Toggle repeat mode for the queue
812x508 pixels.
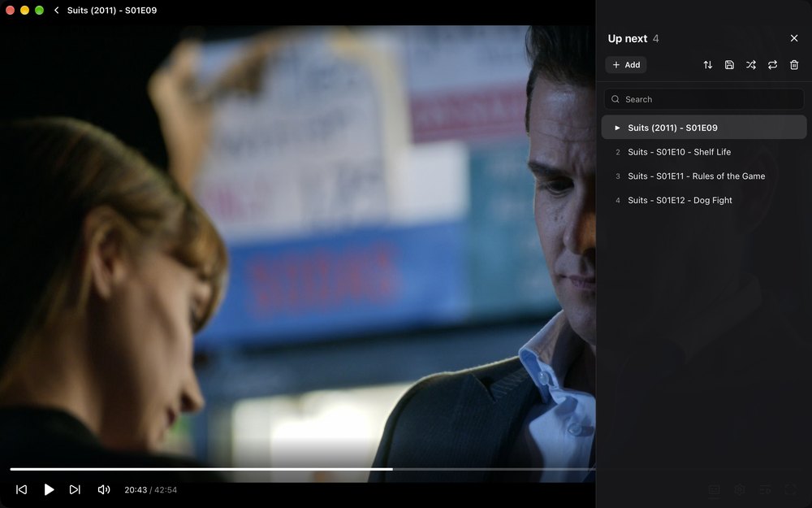(x=772, y=65)
